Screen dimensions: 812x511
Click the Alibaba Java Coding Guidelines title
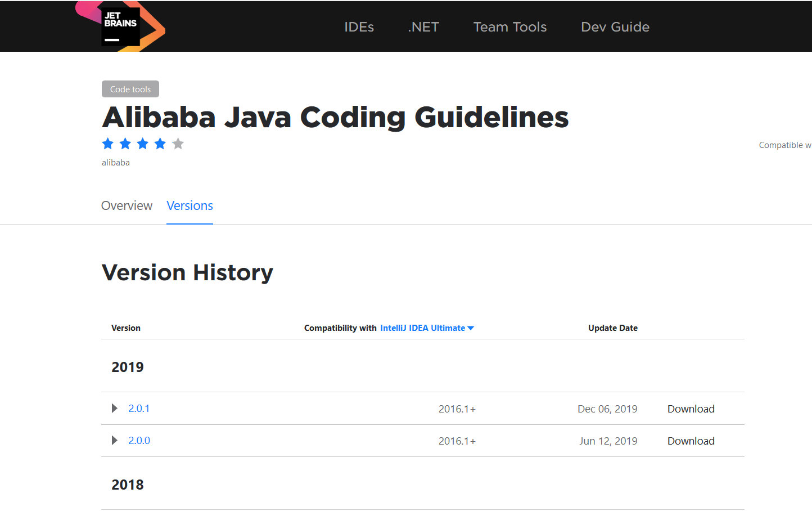coord(335,118)
